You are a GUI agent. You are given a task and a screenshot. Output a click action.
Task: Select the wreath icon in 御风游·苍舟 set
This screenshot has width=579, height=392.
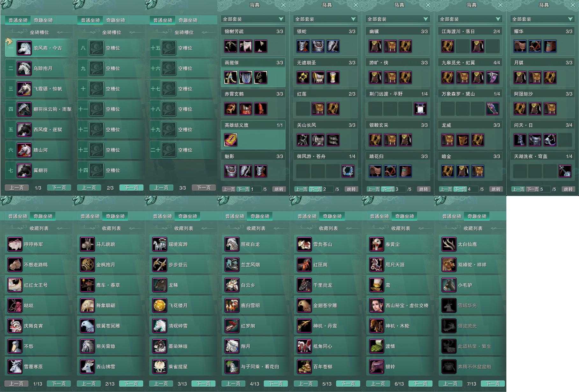tap(348, 171)
